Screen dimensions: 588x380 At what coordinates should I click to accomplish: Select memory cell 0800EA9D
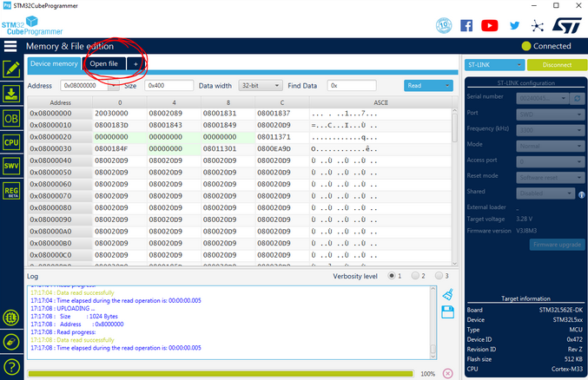pyautogui.click(x=282, y=148)
